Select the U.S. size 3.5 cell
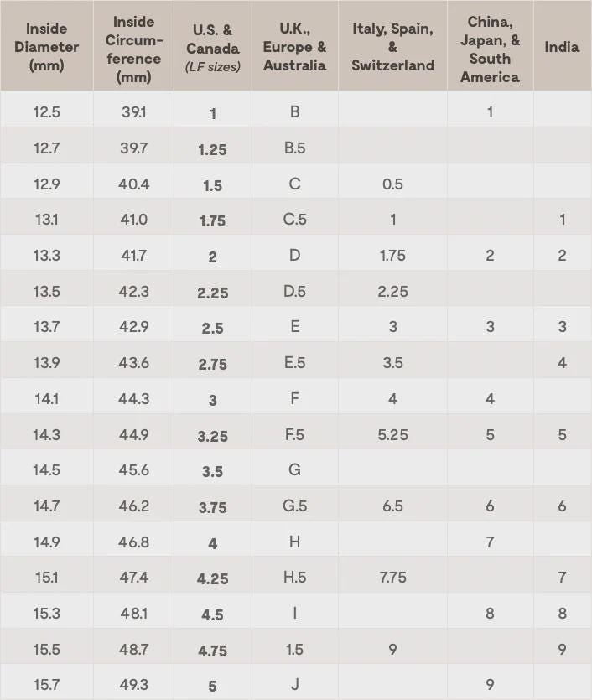Viewport: 592px width, 700px height. (212, 471)
